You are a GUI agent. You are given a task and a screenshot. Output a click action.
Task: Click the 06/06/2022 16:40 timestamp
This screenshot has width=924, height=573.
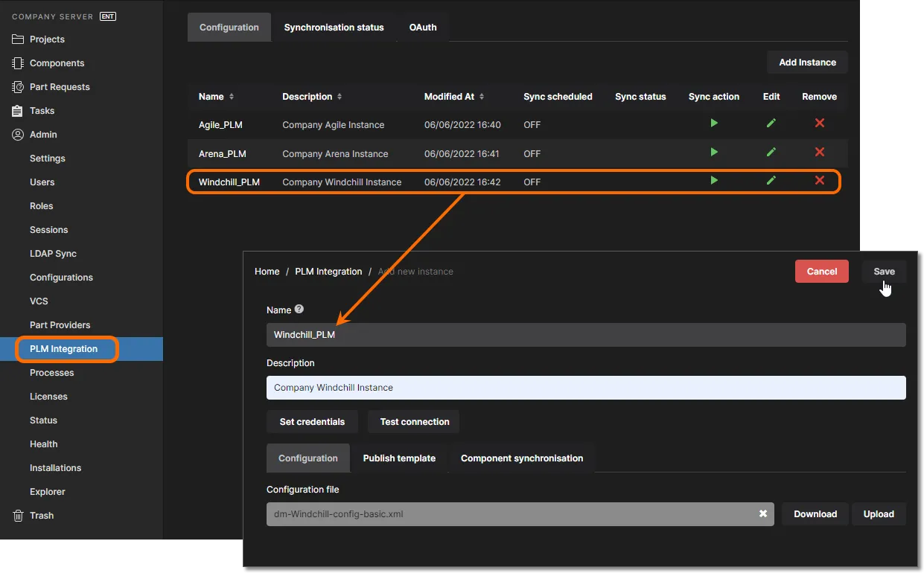[x=462, y=125]
